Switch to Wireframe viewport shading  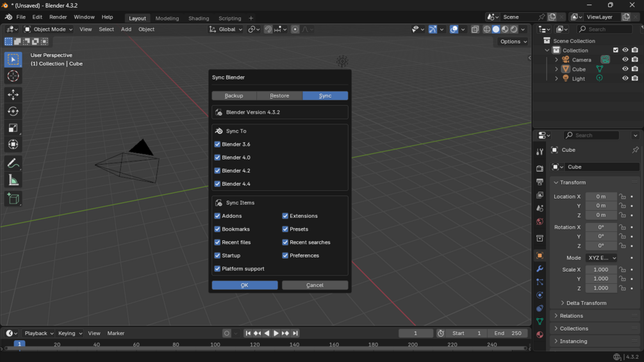pyautogui.click(x=487, y=29)
